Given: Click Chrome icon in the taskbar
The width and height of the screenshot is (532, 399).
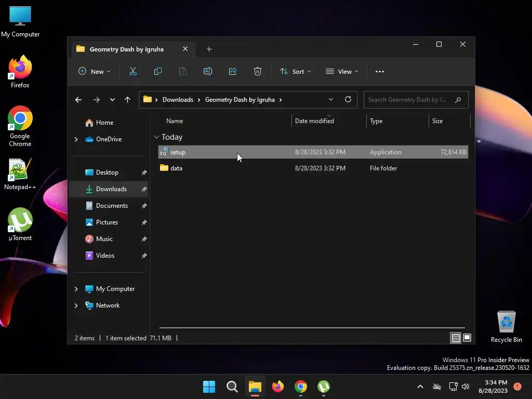Looking at the screenshot, I should tap(301, 387).
